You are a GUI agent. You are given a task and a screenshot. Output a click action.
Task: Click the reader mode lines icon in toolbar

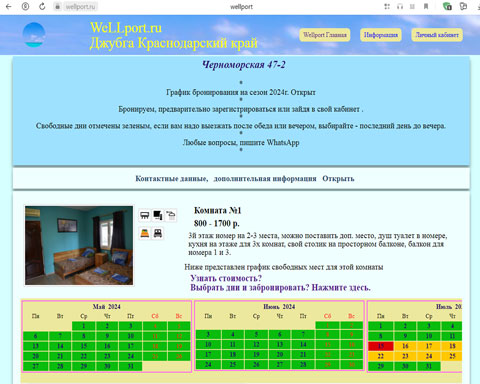point(412,6)
